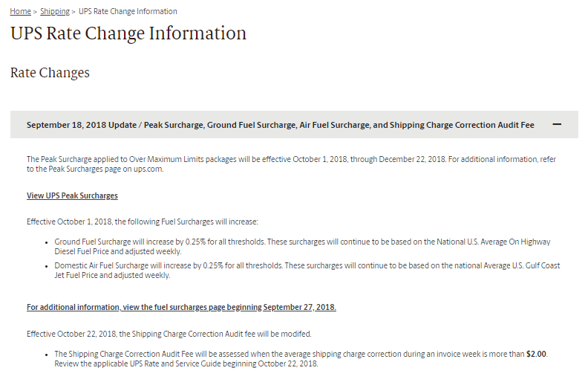Click the Ground Fuel Surcharge bullet item
Image resolution: width=588 pixels, height=388 pixels.
point(302,246)
